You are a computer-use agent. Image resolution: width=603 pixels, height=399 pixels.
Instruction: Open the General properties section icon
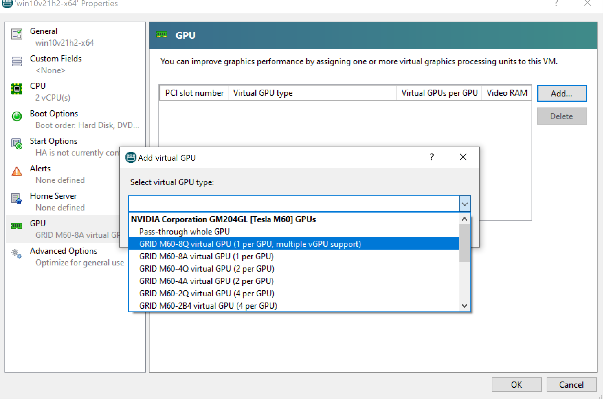coord(17,34)
